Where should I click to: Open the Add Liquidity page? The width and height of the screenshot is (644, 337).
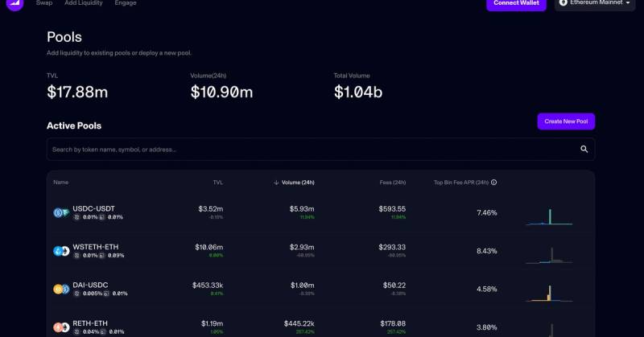click(x=84, y=3)
